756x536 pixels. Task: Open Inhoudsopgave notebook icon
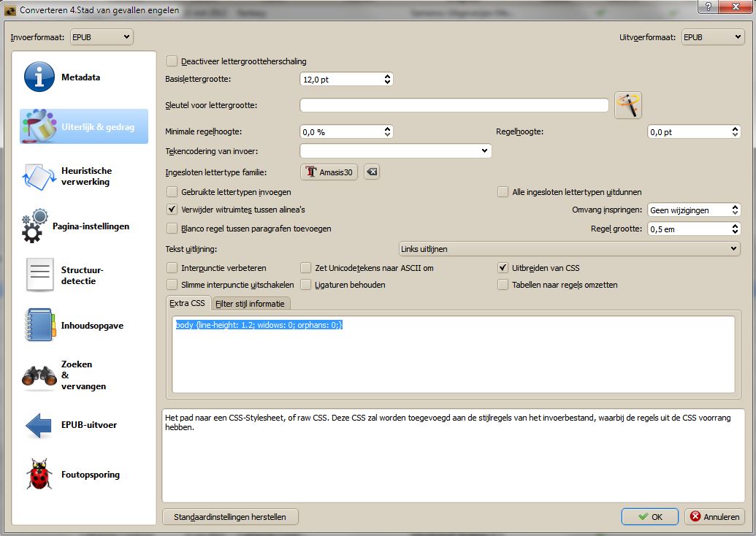(x=39, y=325)
